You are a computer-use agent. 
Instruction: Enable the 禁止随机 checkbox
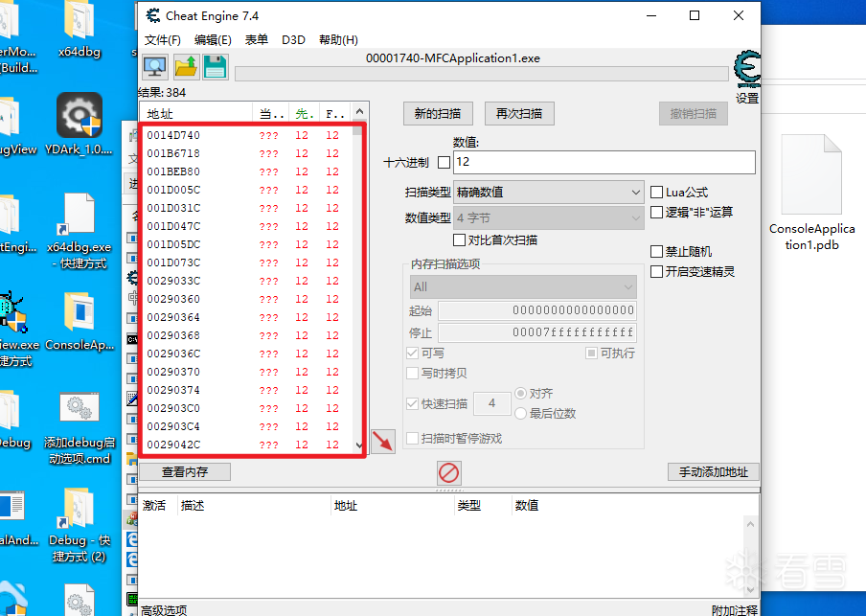coord(656,252)
